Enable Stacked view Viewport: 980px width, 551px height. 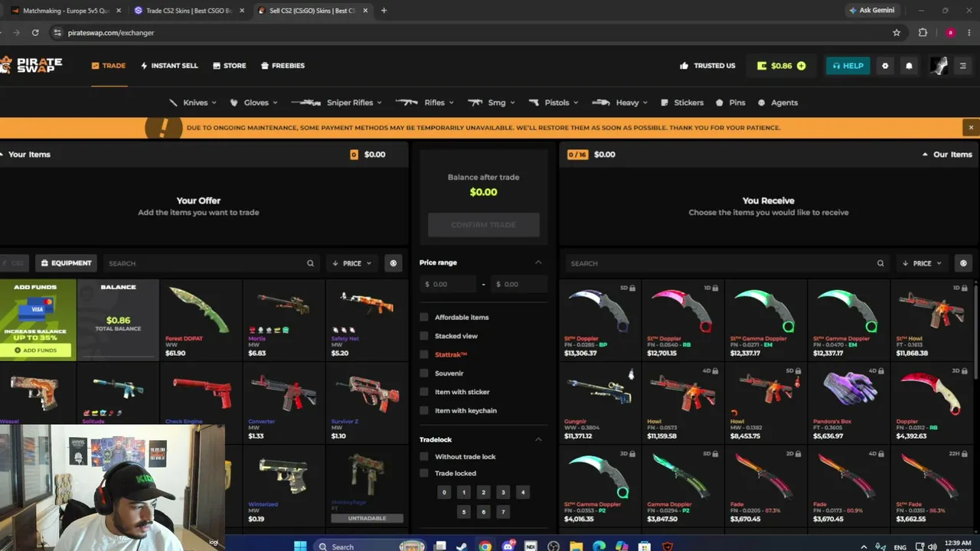[x=424, y=336]
